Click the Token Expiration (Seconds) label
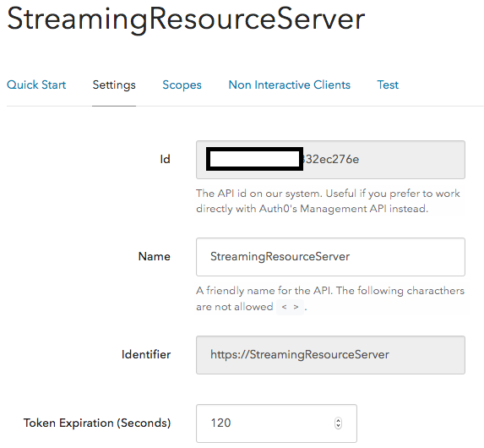Screen dimensions: 484x448 point(97,423)
